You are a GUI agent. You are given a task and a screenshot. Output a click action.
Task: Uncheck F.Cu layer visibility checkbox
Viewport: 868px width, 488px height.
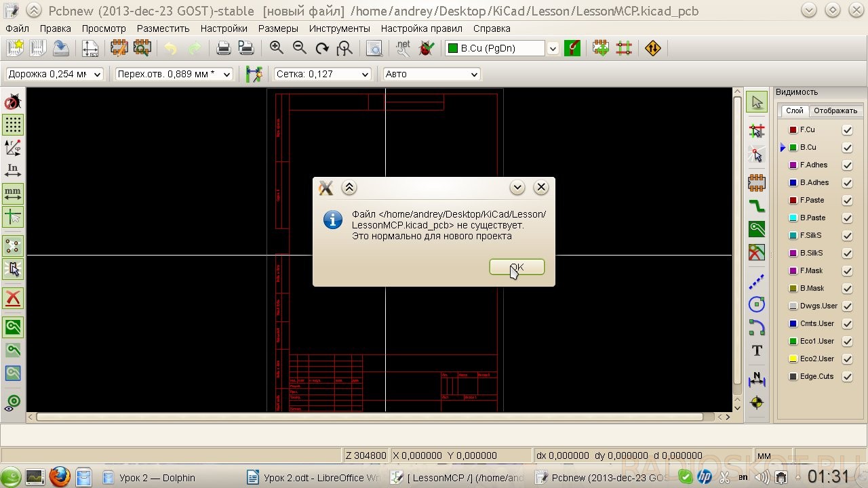[847, 129]
